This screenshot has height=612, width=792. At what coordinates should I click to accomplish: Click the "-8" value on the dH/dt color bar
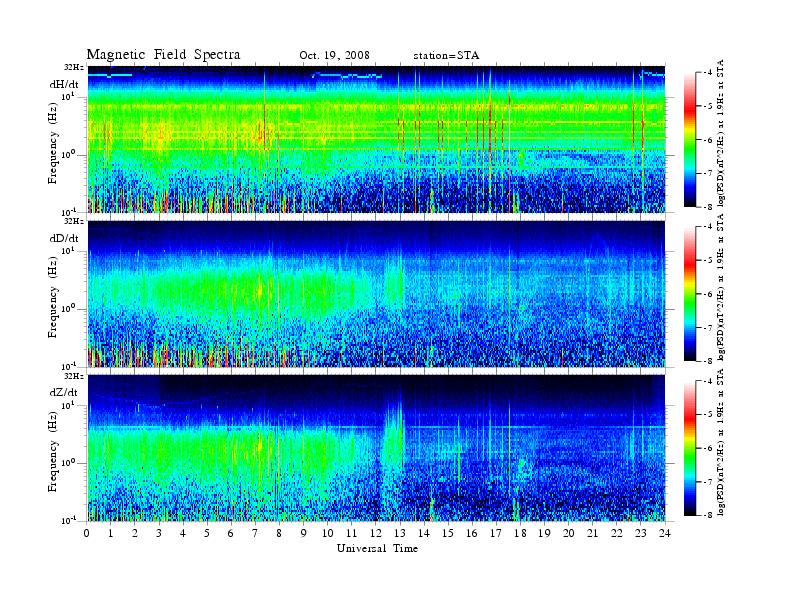pos(709,207)
